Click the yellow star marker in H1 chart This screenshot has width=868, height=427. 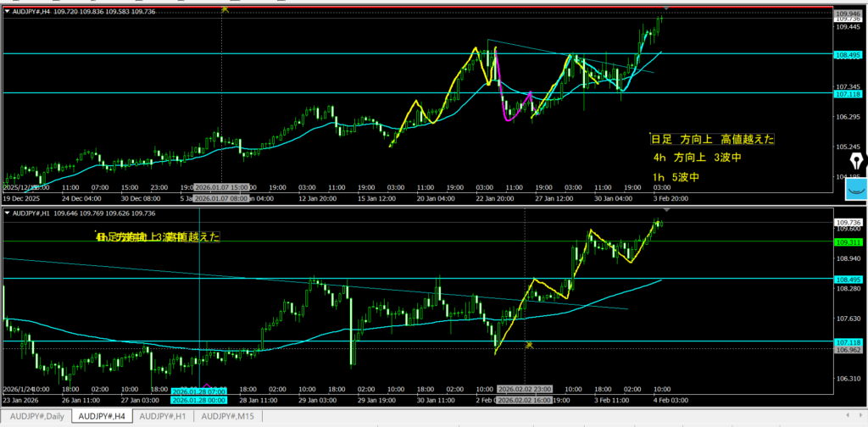click(x=529, y=344)
